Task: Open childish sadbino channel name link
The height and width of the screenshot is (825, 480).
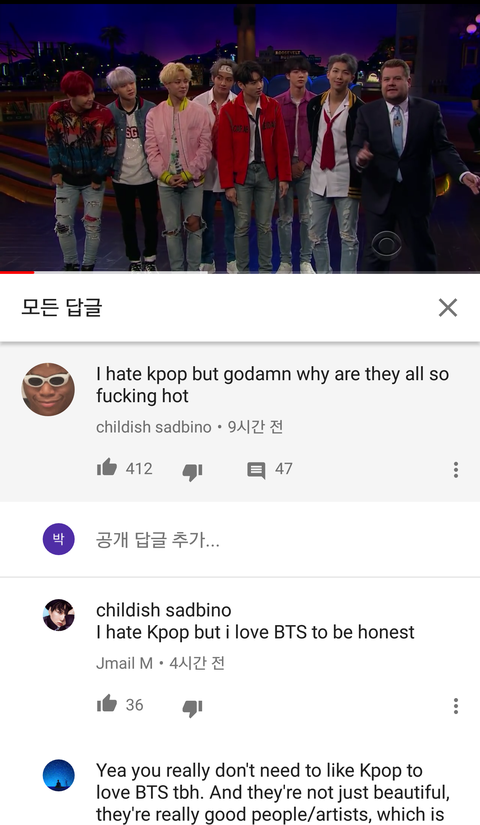Action: tap(154, 427)
